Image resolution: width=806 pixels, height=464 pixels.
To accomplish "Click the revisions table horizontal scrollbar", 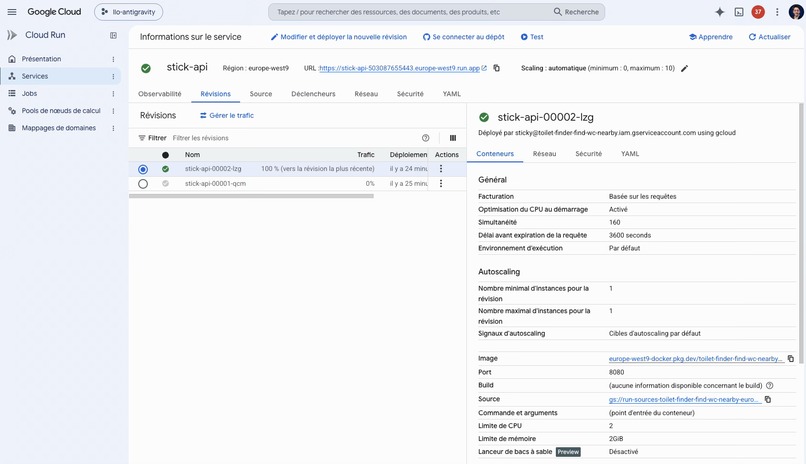I will [251, 196].
